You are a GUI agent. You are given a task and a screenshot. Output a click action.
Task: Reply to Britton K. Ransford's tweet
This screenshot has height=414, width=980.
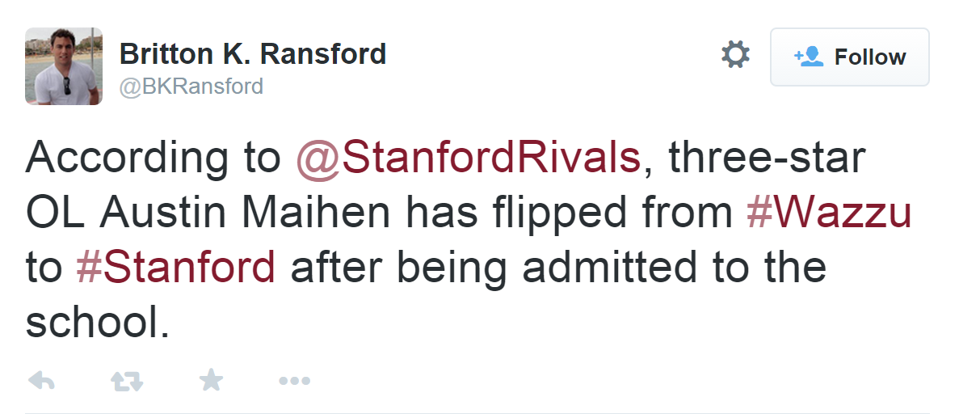(x=41, y=380)
